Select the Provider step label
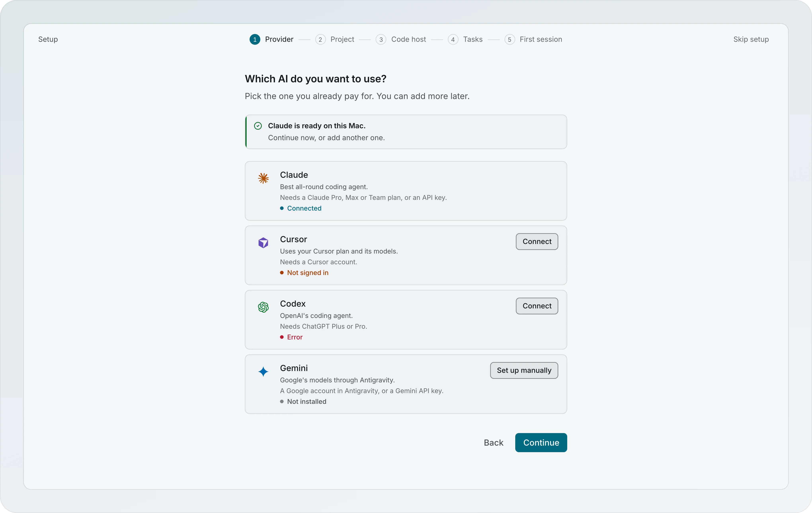 click(279, 39)
